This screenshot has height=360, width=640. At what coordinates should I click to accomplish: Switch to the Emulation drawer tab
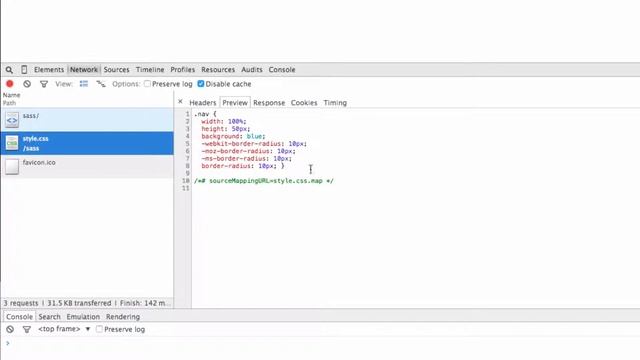tap(83, 317)
